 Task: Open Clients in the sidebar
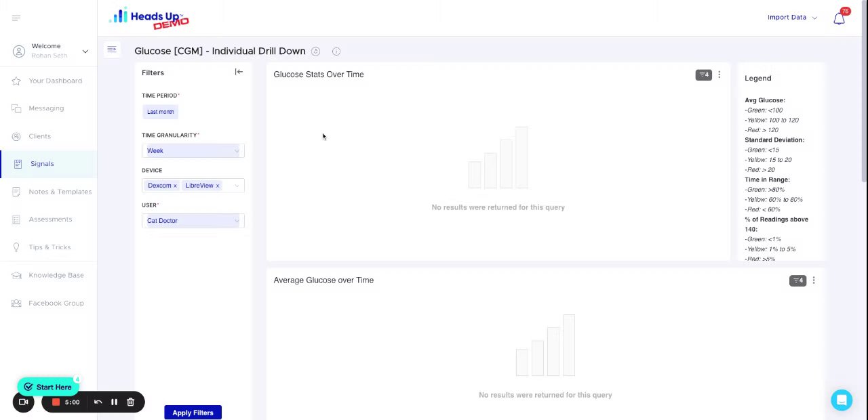(x=39, y=136)
